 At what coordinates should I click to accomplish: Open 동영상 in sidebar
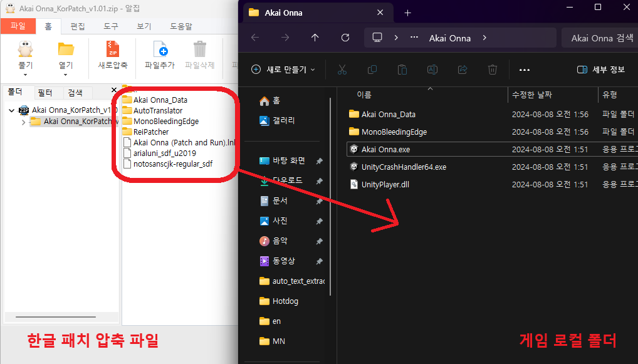[x=278, y=261]
